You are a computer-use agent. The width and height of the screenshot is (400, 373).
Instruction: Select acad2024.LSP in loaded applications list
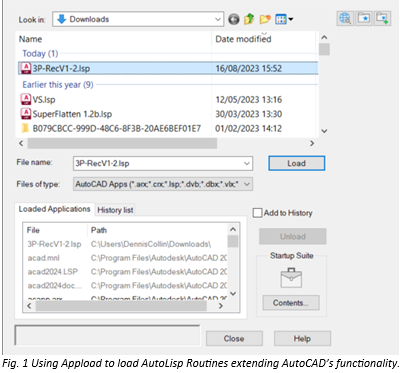[x=52, y=272]
